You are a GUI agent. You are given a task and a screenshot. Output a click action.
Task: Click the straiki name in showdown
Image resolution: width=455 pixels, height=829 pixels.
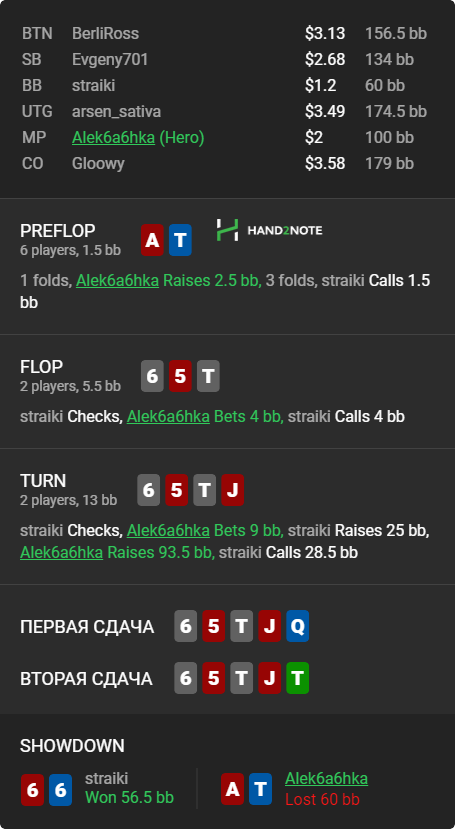pyautogui.click(x=106, y=778)
